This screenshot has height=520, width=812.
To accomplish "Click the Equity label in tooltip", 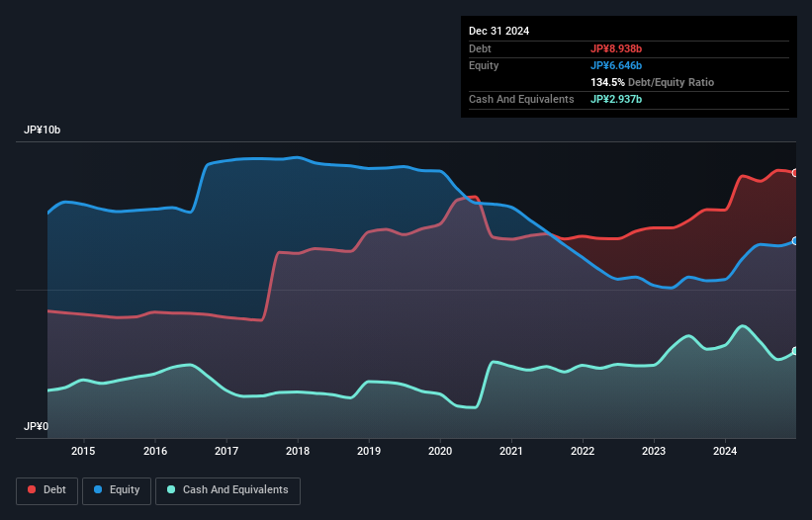I will click(x=484, y=65).
